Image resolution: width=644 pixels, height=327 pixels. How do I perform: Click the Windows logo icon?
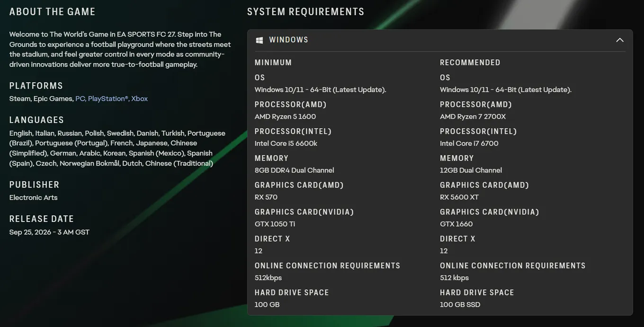(x=259, y=40)
